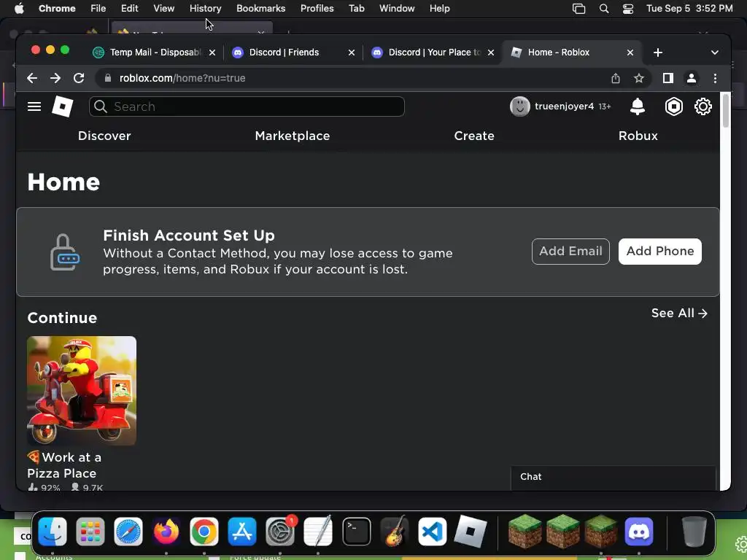Open the Profiles menu in menu bar
This screenshot has height=560, width=747.
[x=317, y=9]
